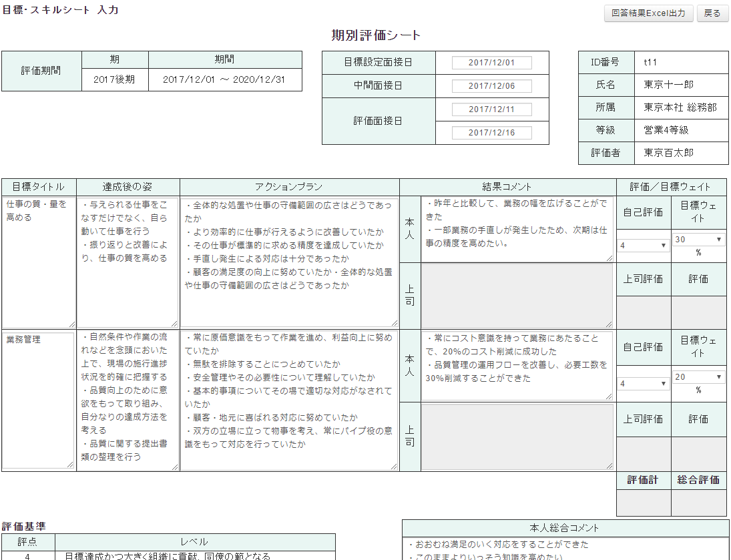
Task: Click the 上司 comment box for 業務管理
Action: click(517, 437)
